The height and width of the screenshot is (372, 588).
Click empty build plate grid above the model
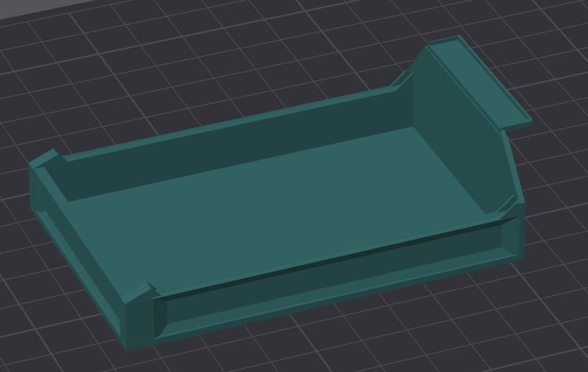click(x=234, y=47)
